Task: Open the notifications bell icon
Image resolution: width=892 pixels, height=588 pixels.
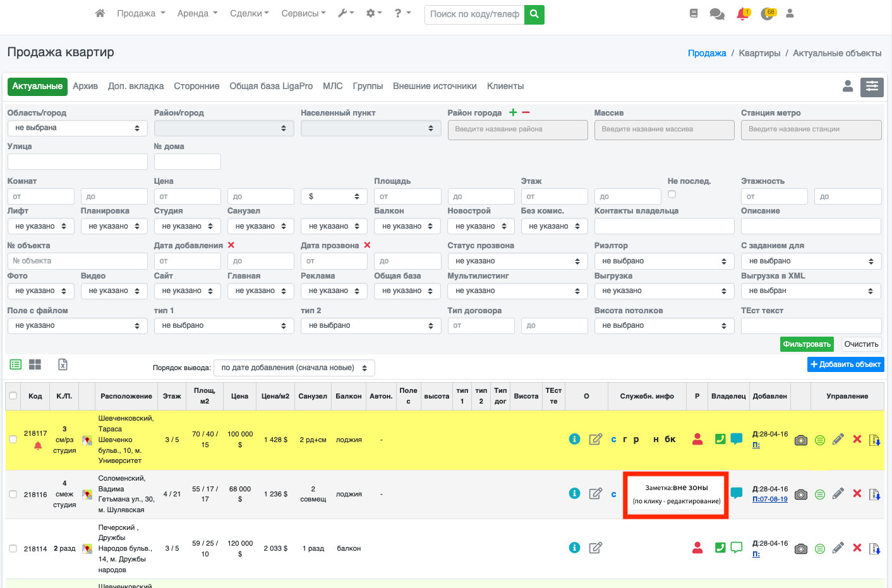Action: 742,14
